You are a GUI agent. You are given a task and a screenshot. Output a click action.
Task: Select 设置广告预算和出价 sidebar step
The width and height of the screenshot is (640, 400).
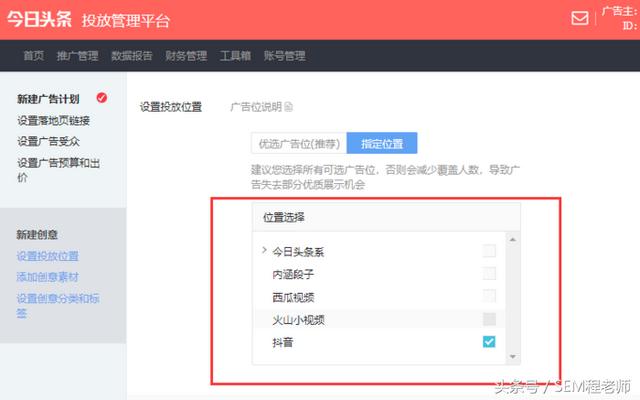58,170
